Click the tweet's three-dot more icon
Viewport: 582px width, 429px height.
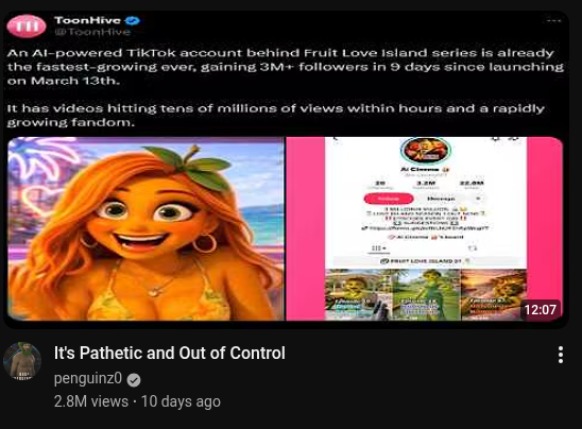coord(554,21)
